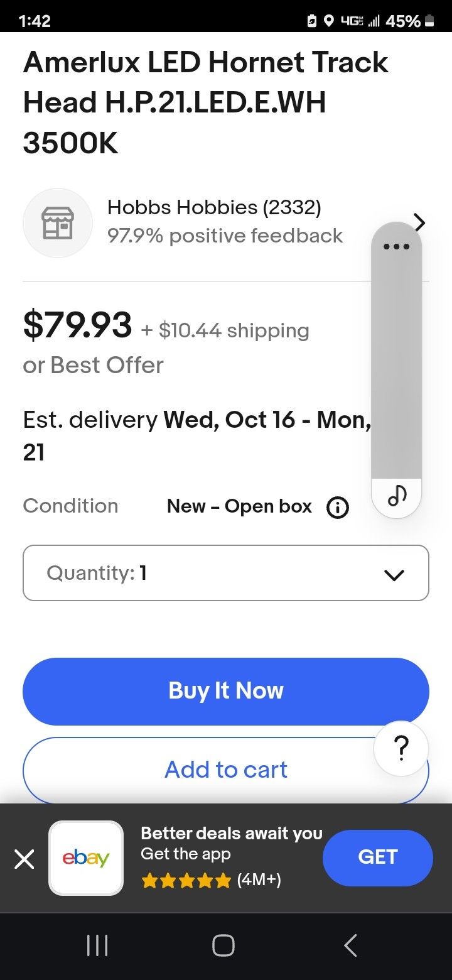The width and height of the screenshot is (452, 980).
Task: Tap the five-star app rating
Action: 186,881
